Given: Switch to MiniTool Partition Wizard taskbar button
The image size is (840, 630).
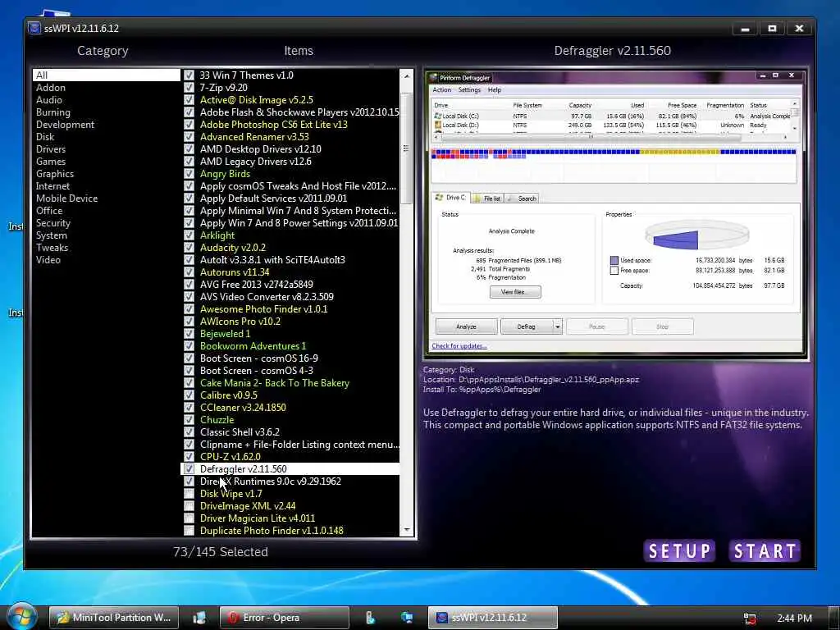Looking at the screenshot, I should 114,618.
